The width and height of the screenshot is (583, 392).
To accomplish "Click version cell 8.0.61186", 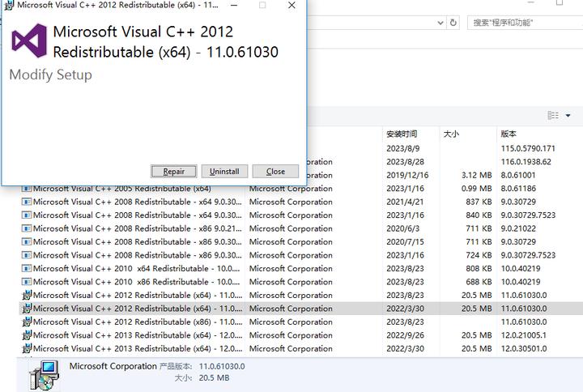I will point(518,189).
